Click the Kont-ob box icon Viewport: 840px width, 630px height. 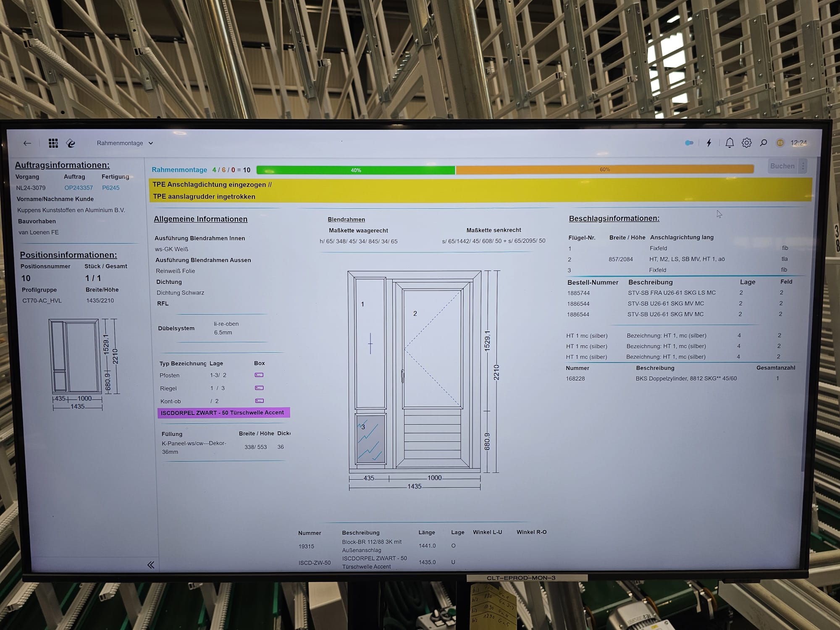click(x=260, y=401)
